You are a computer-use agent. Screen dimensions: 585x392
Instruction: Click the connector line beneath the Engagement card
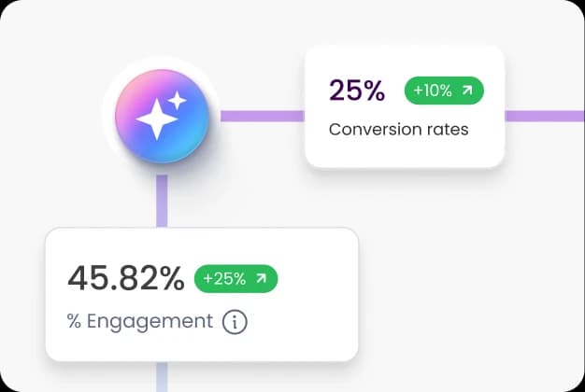click(x=162, y=376)
